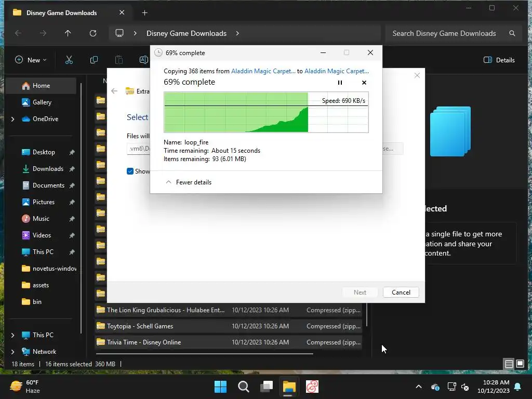This screenshot has height=399, width=532.
Task: Toggle the Details pane button
Action: 499,60
